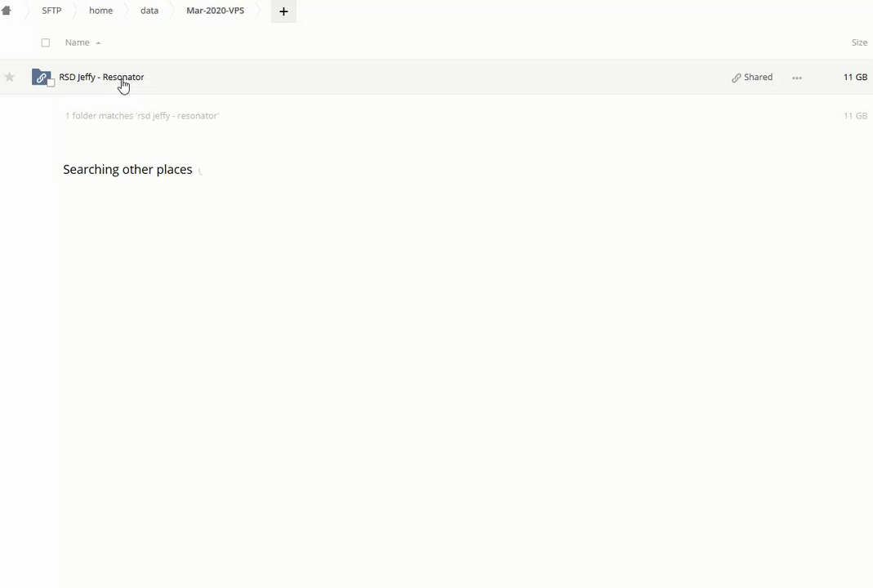The width and height of the screenshot is (873, 588).
Task: Select the Mar-2020-VPS breadcrumb
Action: tap(215, 11)
